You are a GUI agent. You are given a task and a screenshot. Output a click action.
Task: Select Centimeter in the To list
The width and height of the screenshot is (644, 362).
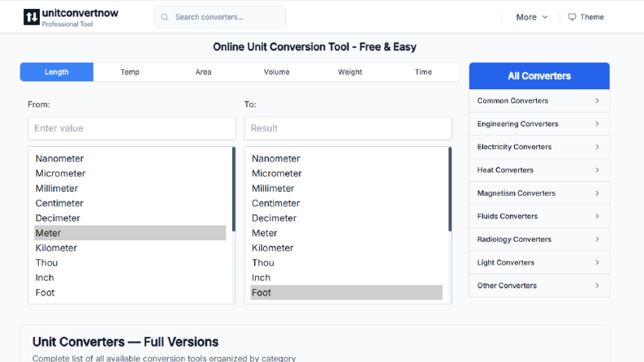tap(347, 203)
